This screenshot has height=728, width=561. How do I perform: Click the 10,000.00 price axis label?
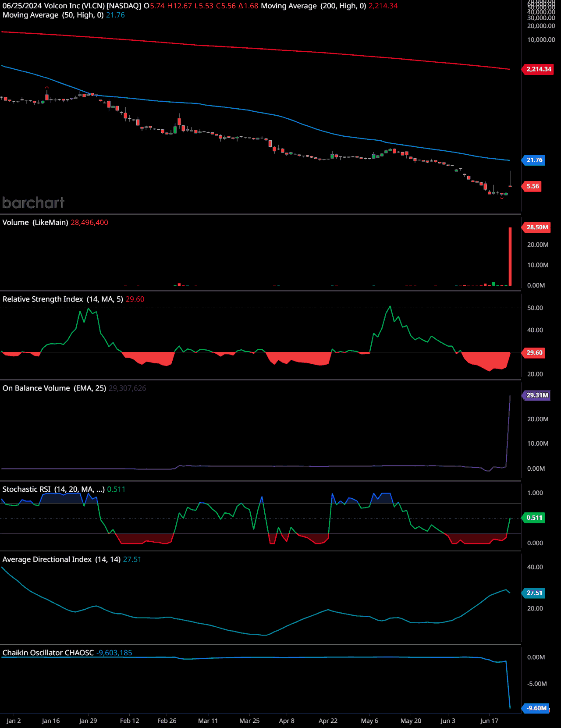(x=541, y=40)
